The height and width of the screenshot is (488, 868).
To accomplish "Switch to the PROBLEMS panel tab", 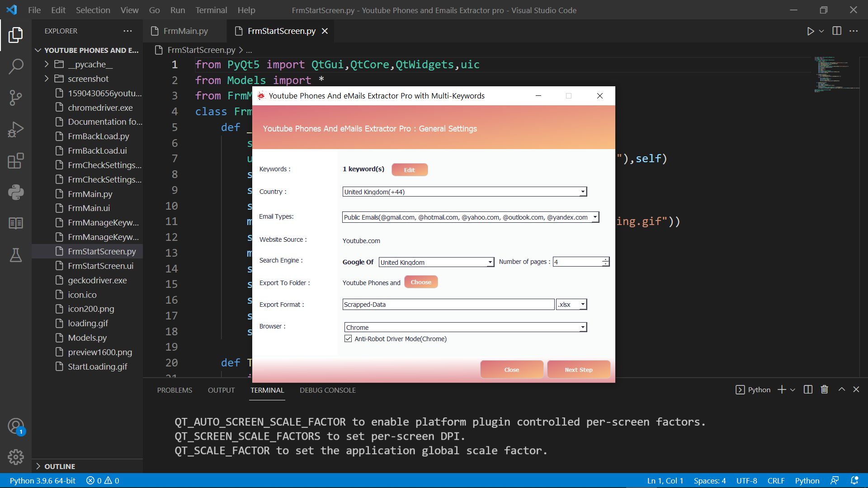I will click(175, 390).
